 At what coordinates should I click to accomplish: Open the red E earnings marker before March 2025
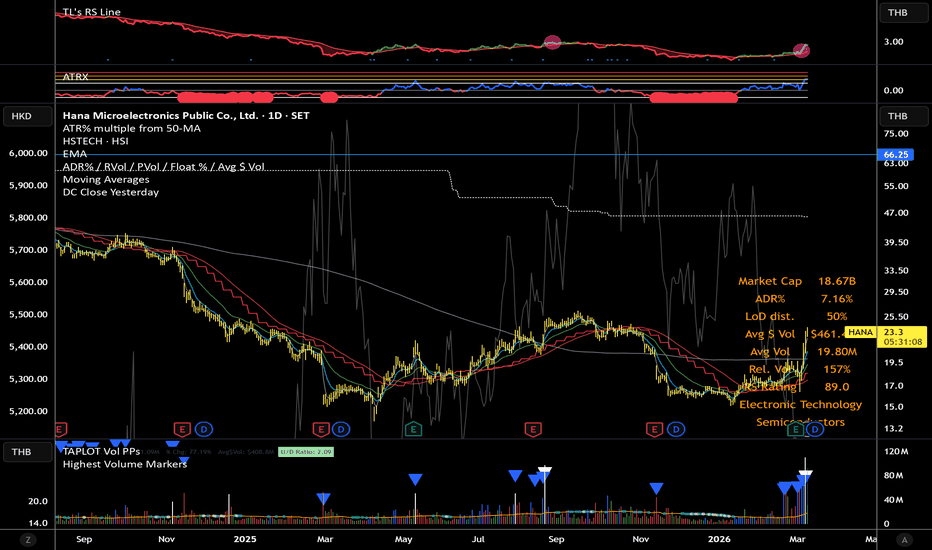point(321,429)
